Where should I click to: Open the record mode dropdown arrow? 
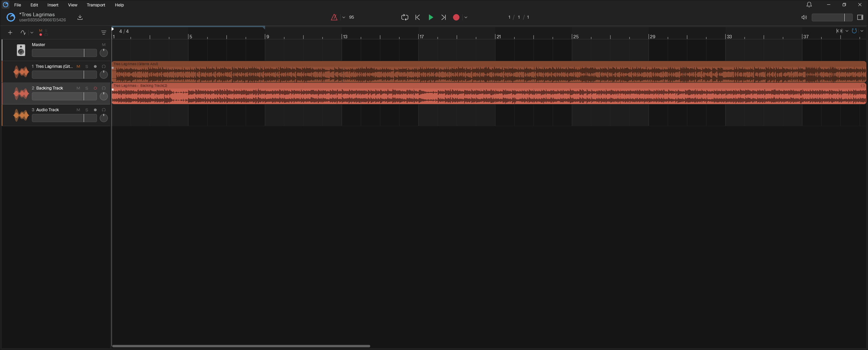[466, 17]
